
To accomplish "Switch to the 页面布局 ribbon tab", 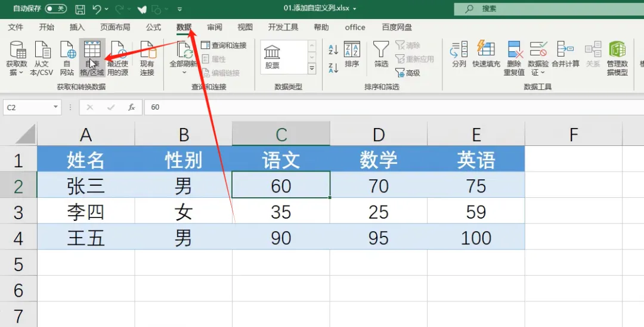I will click(115, 27).
